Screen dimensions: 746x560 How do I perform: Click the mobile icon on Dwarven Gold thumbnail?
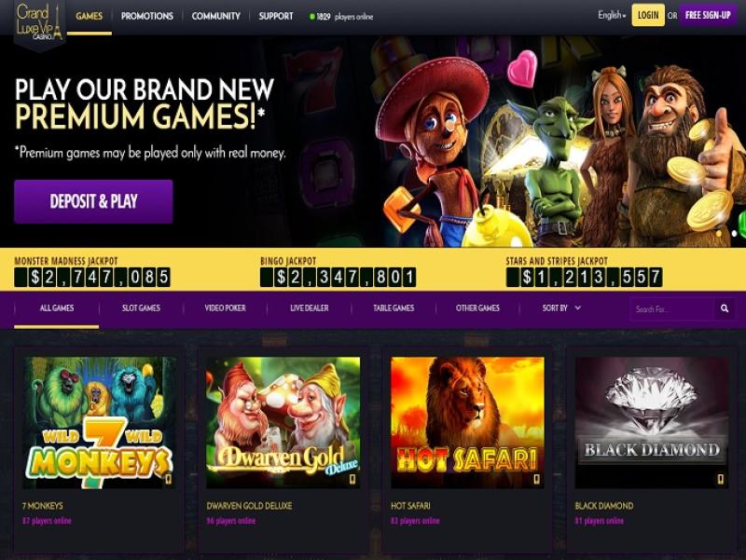352,479
